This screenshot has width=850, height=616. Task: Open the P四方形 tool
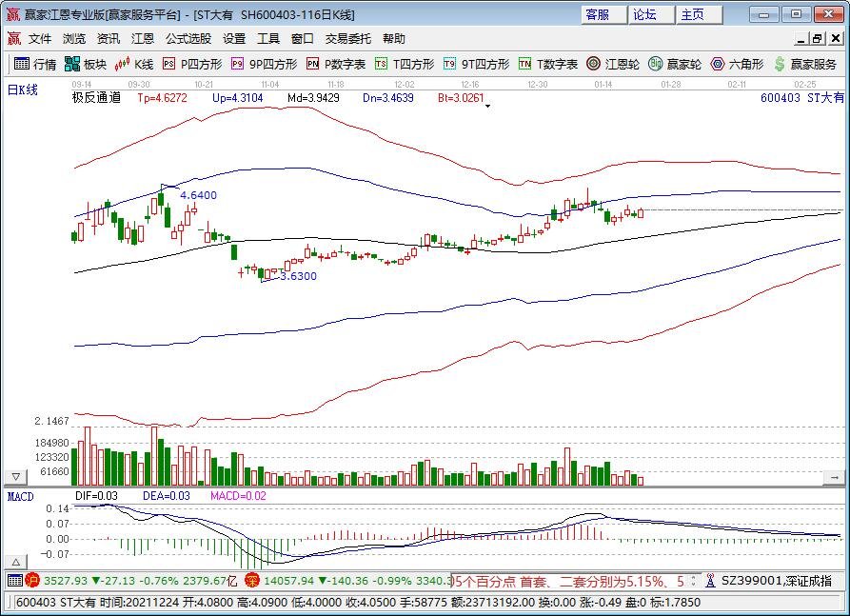(x=192, y=64)
